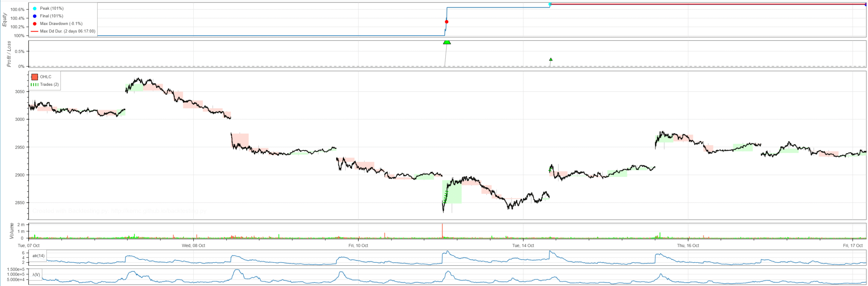Click the cyan Peak legend dot
Screen dimensions: 868x286
pyautogui.click(x=35, y=8)
